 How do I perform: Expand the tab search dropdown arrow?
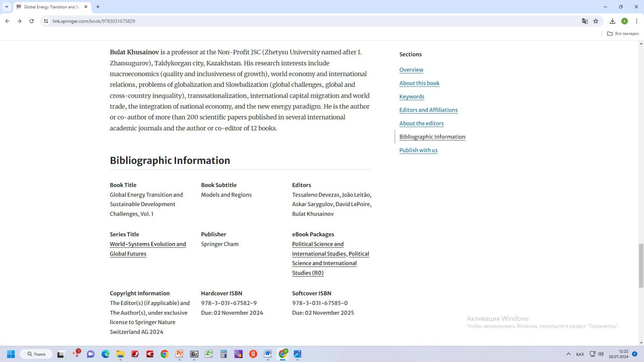tap(7, 7)
